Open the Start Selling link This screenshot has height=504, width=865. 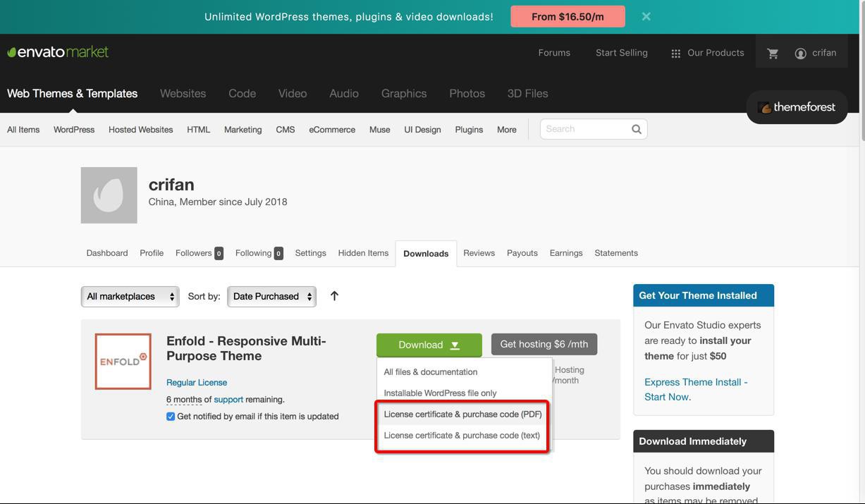pyautogui.click(x=622, y=53)
